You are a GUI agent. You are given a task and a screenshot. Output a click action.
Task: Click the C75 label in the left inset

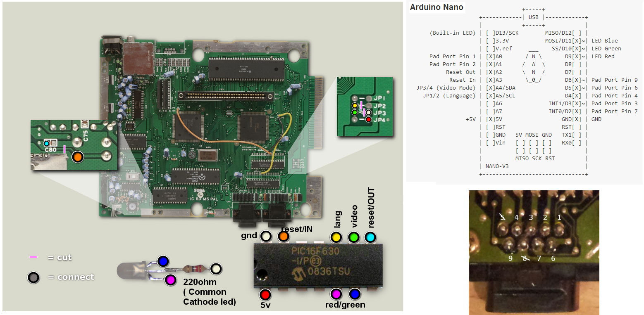click(86, 136)
